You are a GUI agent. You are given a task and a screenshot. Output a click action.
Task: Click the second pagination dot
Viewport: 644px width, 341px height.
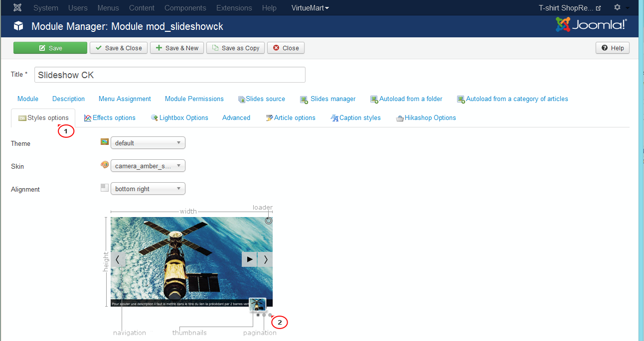[x=264, y=315]
